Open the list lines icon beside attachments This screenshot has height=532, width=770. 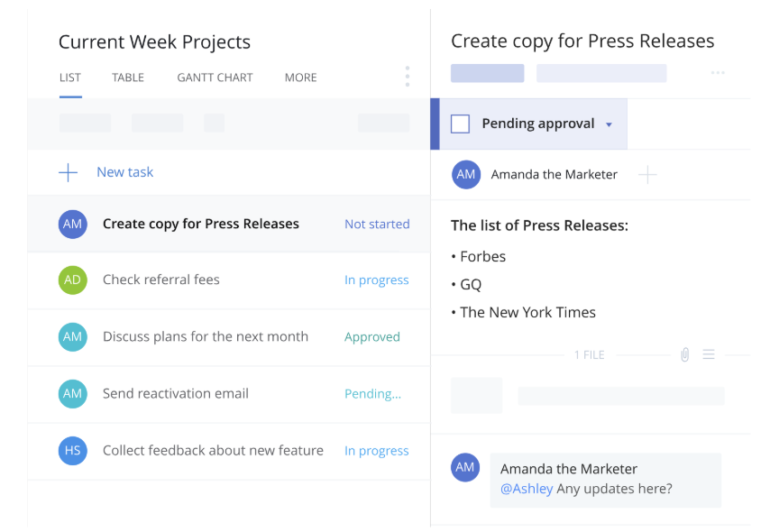pos(709,355)
